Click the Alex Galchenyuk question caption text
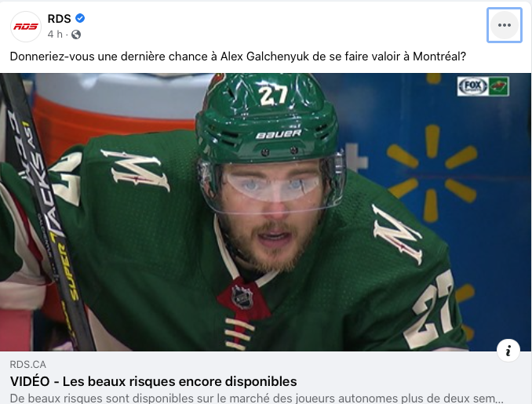Image resolution: width=532 pixels, height=404 pixels. coord(238,56)
